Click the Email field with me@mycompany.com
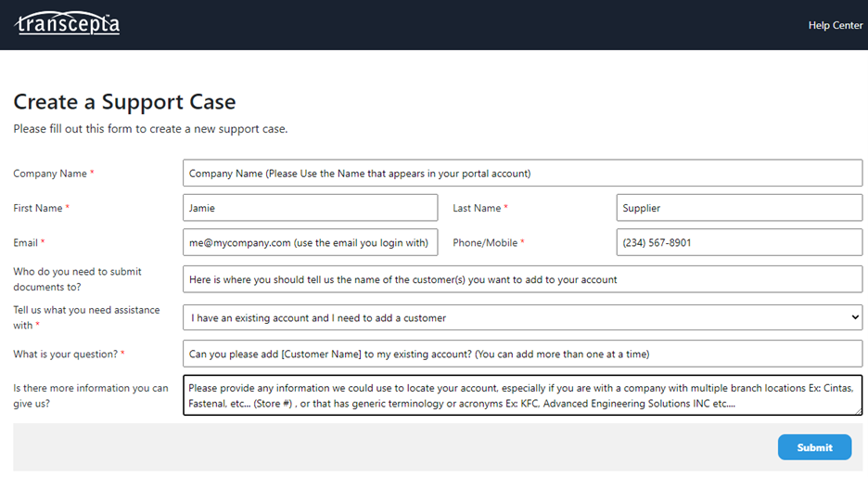Screen dimensions: 868x477 [310, 242]
